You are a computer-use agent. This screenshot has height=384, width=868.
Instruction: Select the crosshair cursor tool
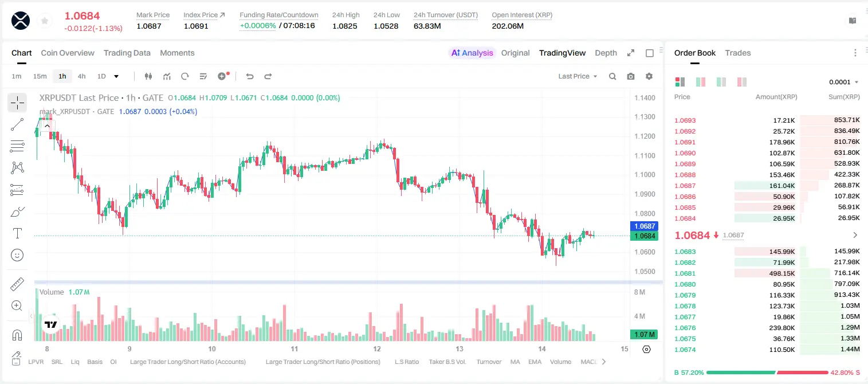pyautogui.click(x=17, y=103)
